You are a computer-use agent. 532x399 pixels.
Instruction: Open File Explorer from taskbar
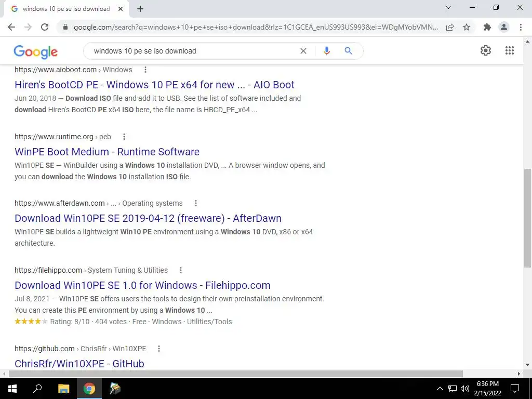point(63,389)
